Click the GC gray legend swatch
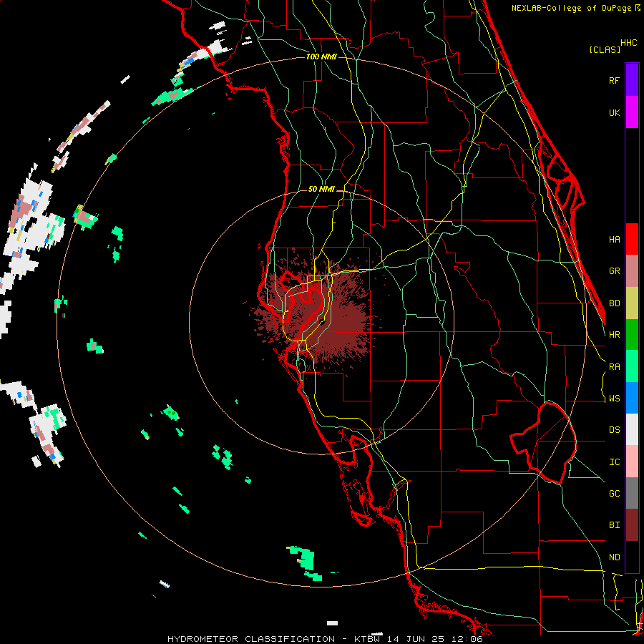The width and height of the screenshot is (644, 644). coord(632,493)
